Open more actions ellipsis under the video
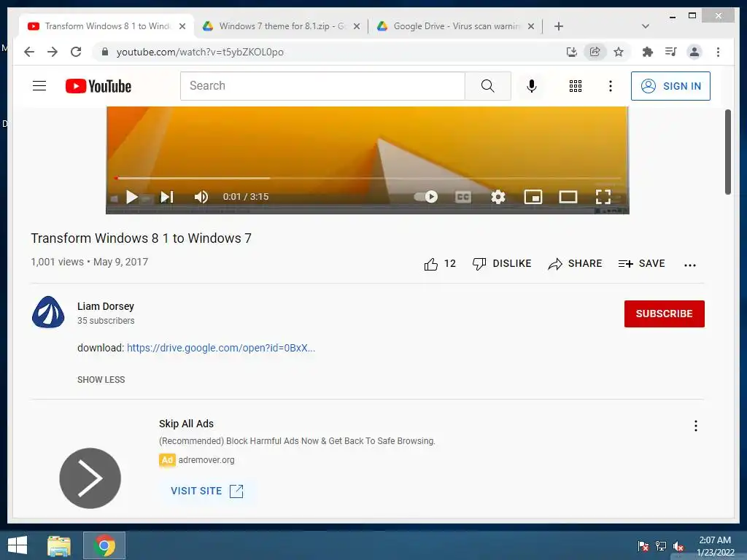Screen dimensions: 747x560 (x=690, y=265)
